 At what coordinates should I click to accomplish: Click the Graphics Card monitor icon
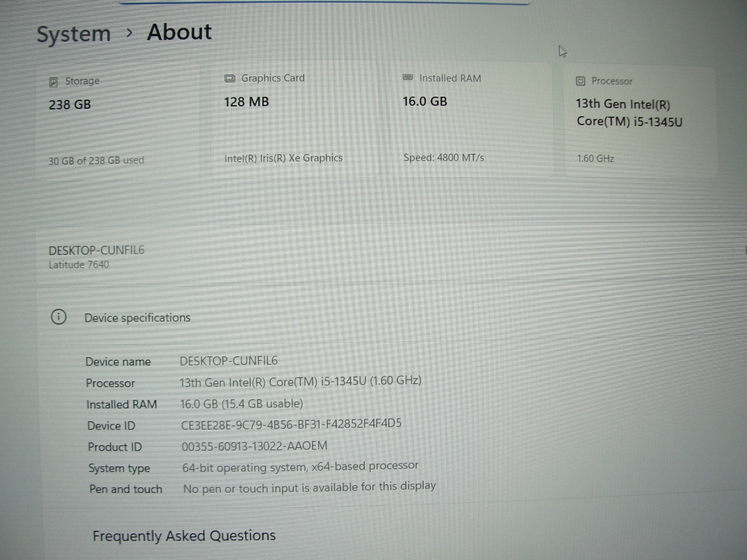click(230, 78)
